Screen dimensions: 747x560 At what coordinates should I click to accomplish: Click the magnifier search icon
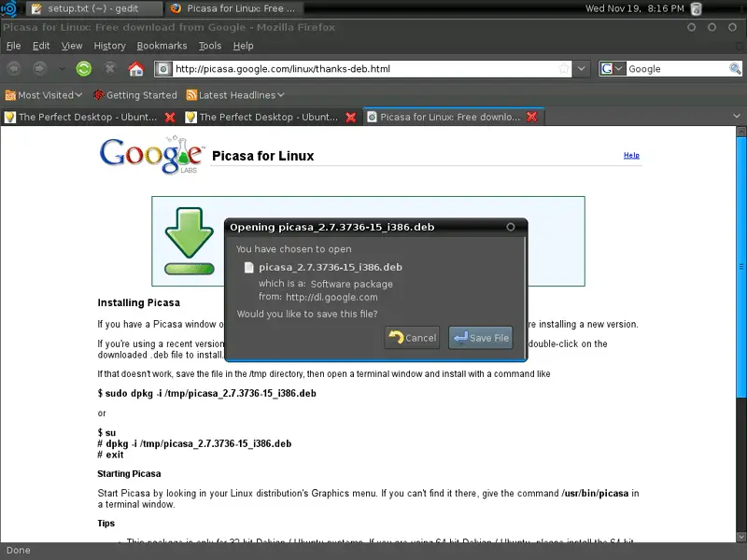tap(735, 69)
